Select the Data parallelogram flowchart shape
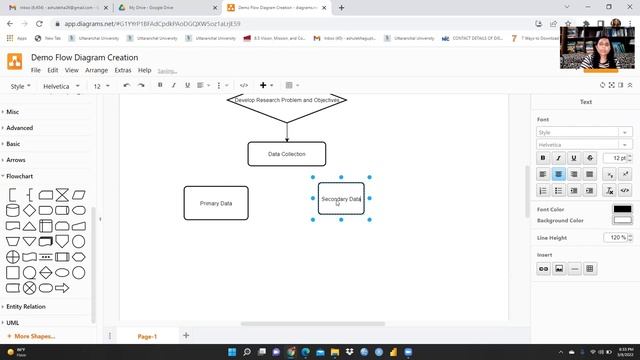640x360 pixels. point(78,195)
